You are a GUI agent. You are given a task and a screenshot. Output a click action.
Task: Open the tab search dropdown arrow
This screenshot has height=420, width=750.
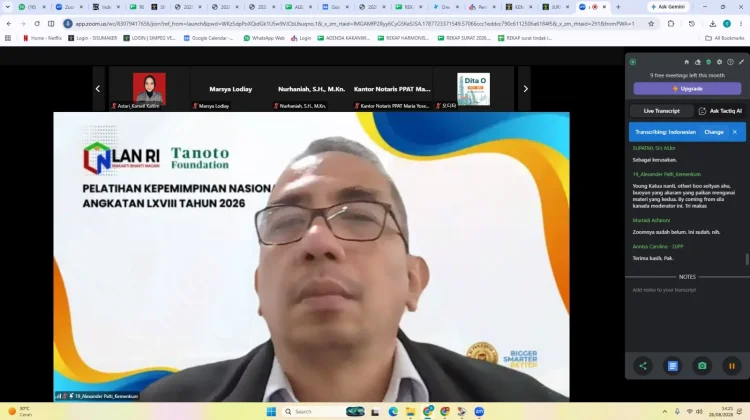tap(7, 7)
